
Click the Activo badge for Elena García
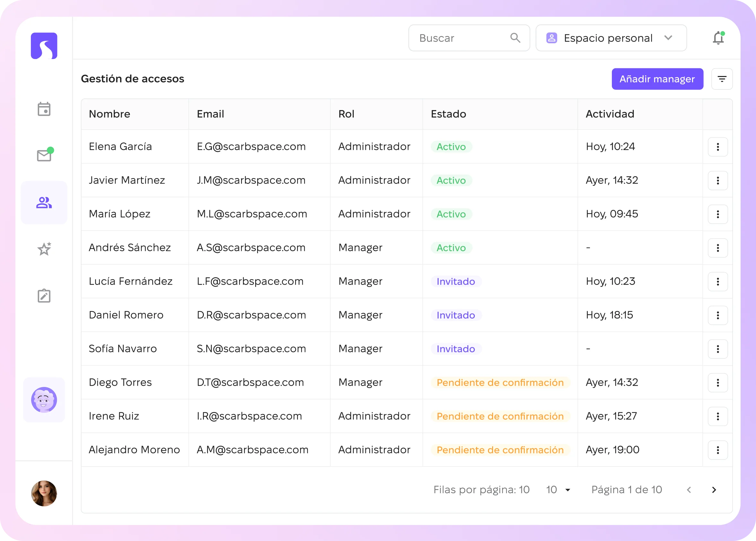[451, 147]
